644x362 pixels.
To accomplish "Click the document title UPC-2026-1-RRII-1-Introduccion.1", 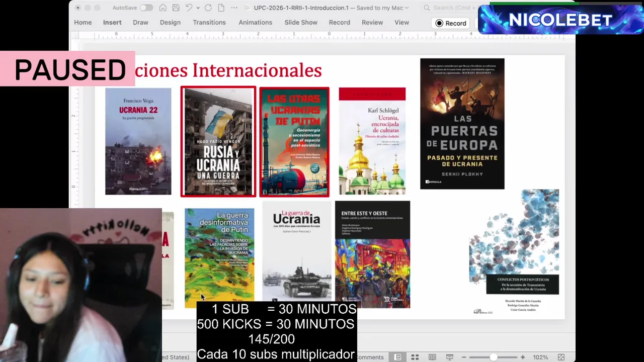I will point(301,8).
